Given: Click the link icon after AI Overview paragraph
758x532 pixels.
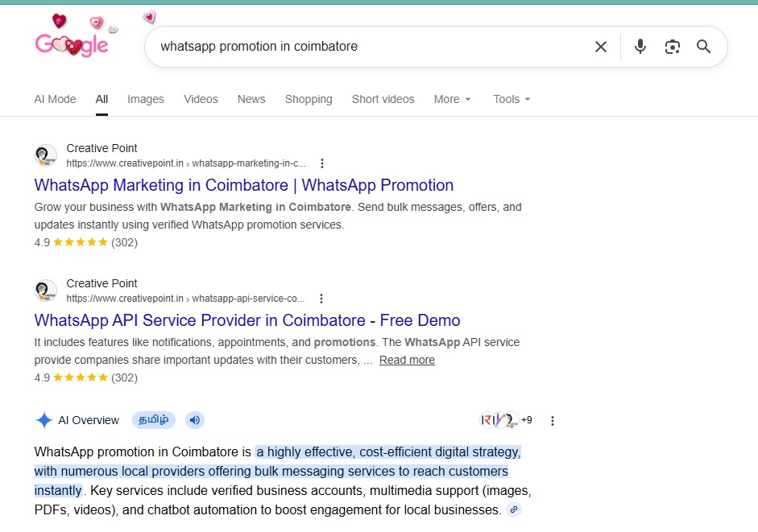Looking at the screenshot, I should point(514,510).
